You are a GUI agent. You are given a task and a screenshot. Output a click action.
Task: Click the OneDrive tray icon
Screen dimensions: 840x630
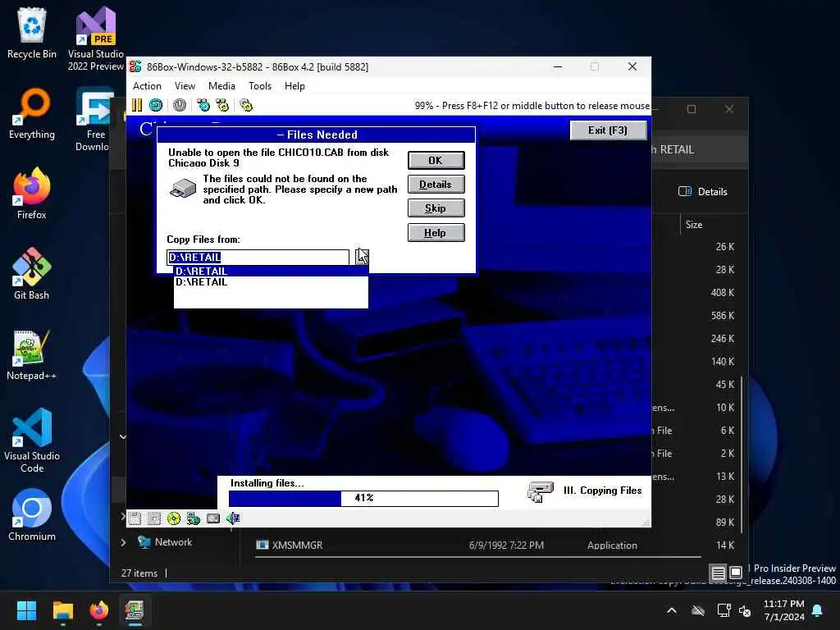697,610
